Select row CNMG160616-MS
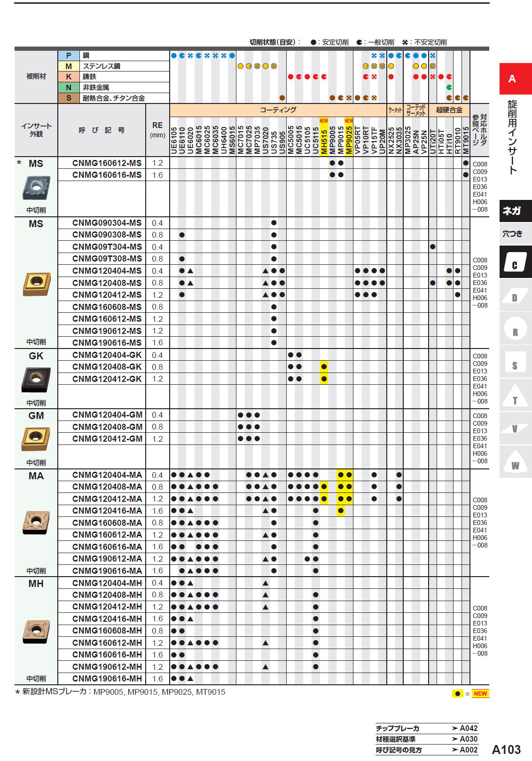 (264, 175)
